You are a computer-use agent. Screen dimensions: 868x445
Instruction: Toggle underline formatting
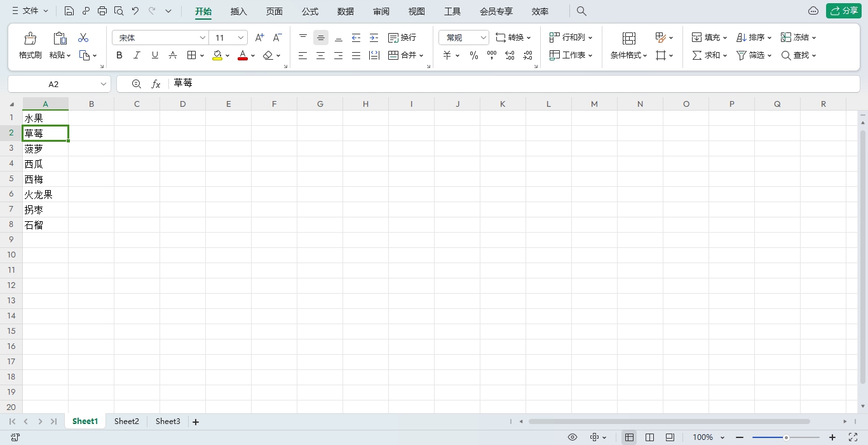[x=154, y=55]
